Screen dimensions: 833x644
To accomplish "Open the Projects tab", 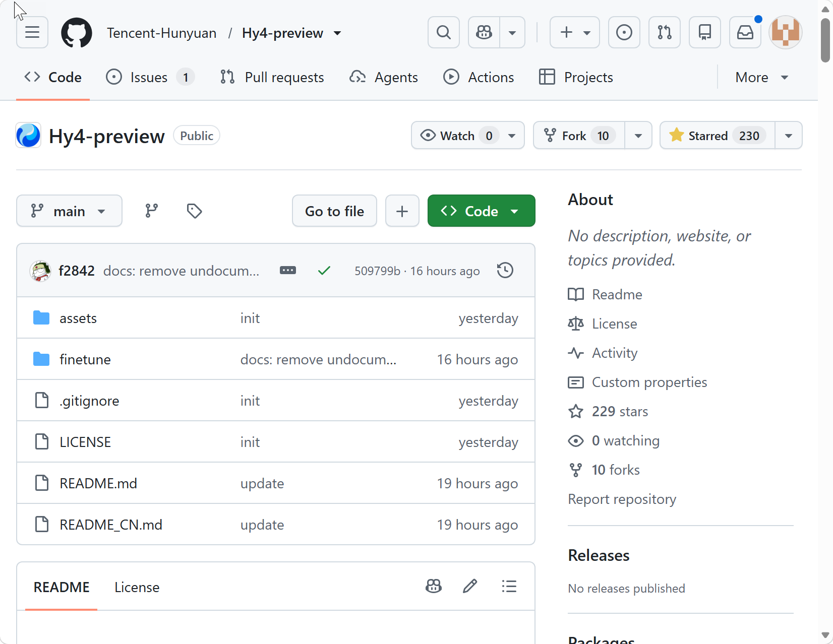I will pos(576,77).
